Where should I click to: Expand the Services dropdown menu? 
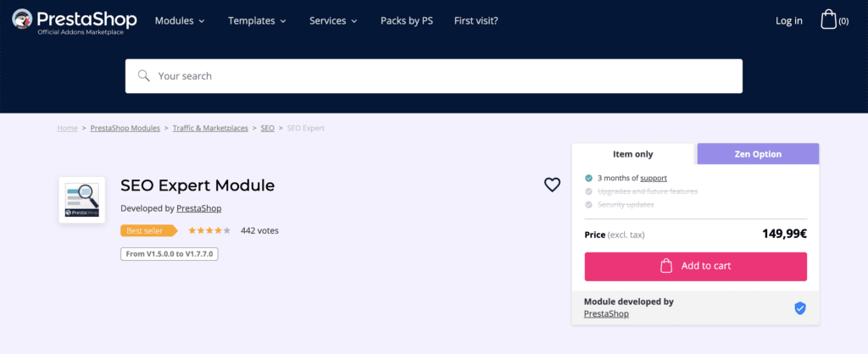[x=333, y=21]
